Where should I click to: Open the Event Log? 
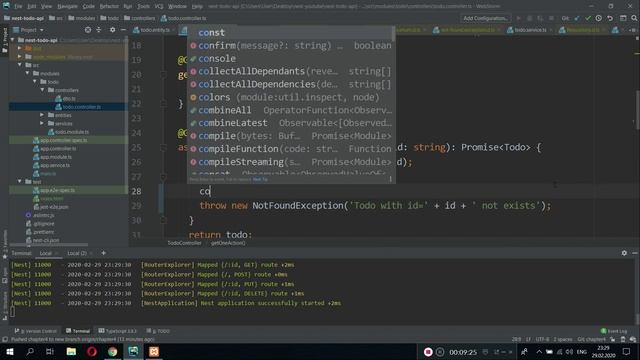click(614, 331)
